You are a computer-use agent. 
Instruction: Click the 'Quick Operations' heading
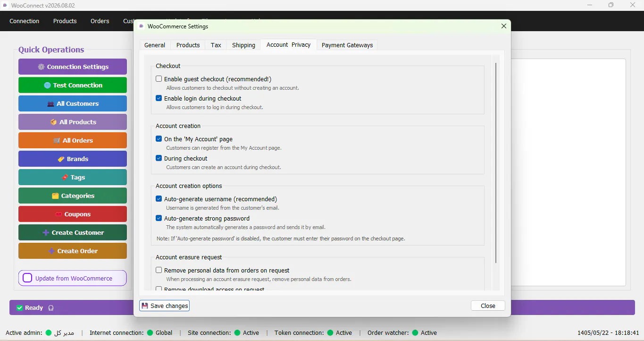point(51,50)
